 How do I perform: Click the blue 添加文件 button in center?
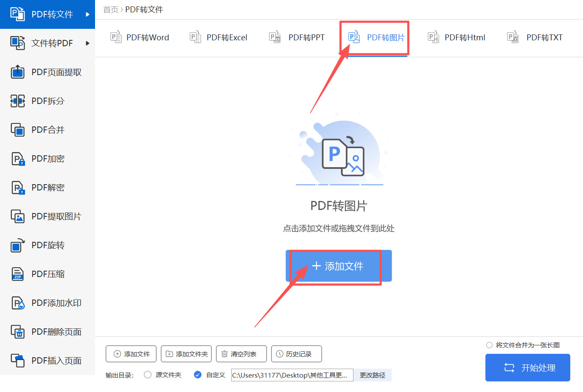(339, 266)
